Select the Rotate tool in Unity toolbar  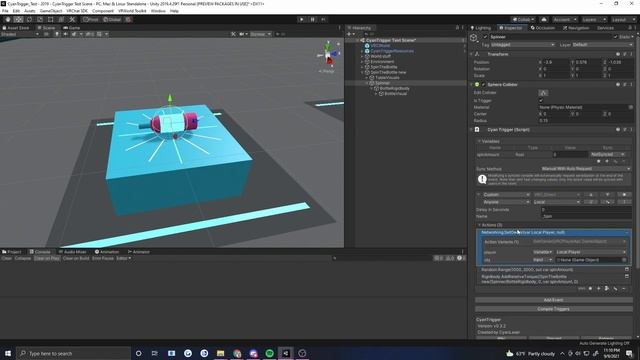pos(29,19)
